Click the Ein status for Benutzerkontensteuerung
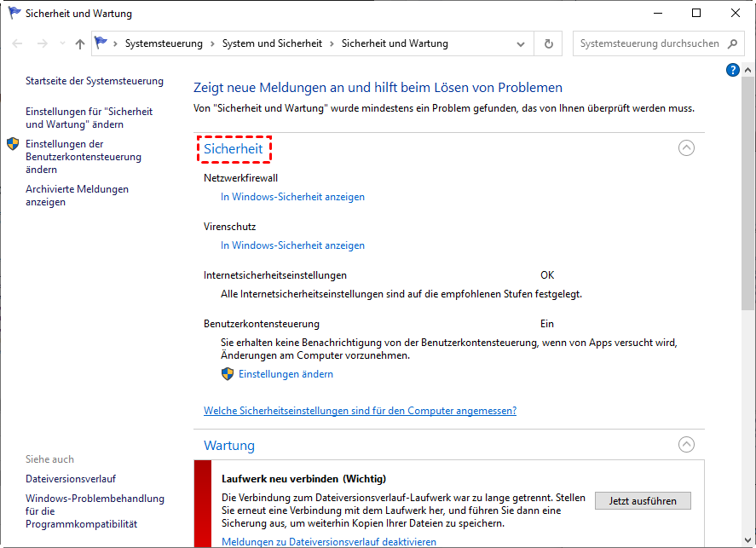Screen dimensions: 756x548 coord(546,324)
